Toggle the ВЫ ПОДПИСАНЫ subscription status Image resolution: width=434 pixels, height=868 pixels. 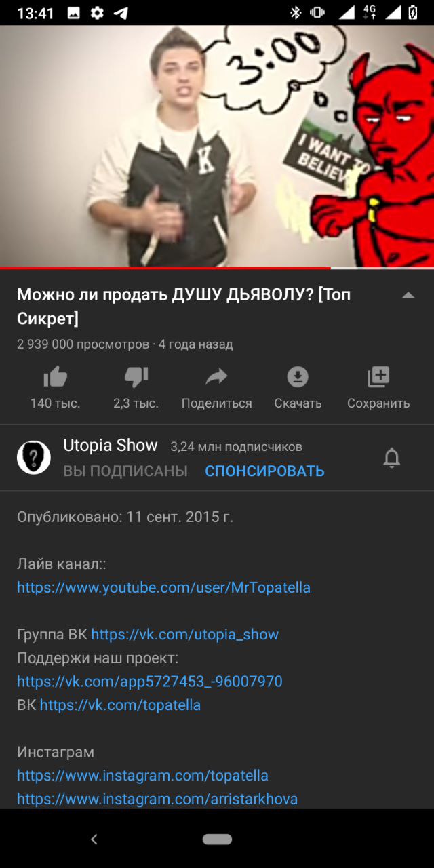pyautogui.click(x=125, y=471)
